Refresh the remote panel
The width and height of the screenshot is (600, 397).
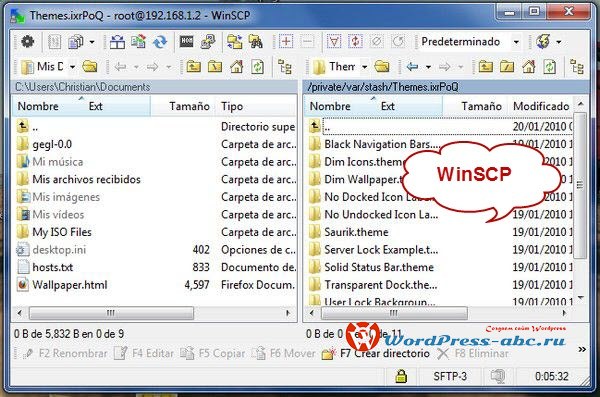549,67
